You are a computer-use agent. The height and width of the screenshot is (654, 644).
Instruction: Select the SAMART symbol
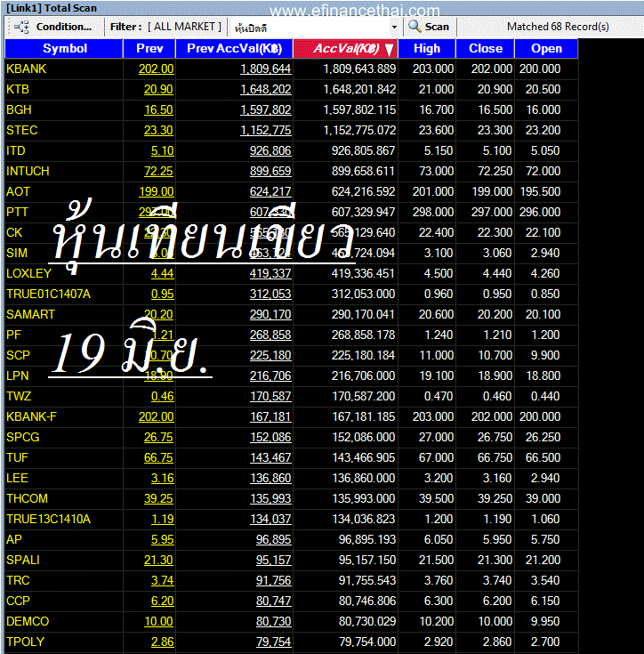click(x=30, y=314)
